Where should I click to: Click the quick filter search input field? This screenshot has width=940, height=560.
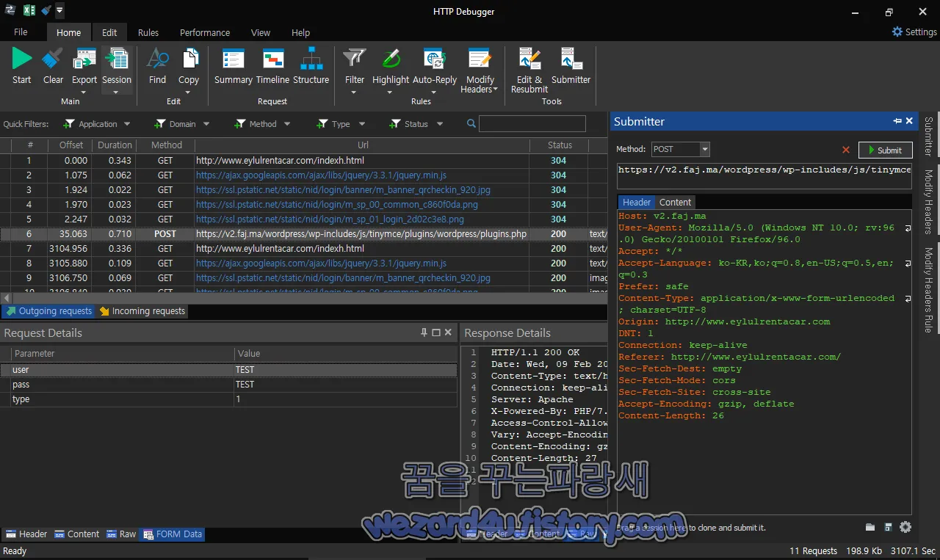[x=532, y=124]
